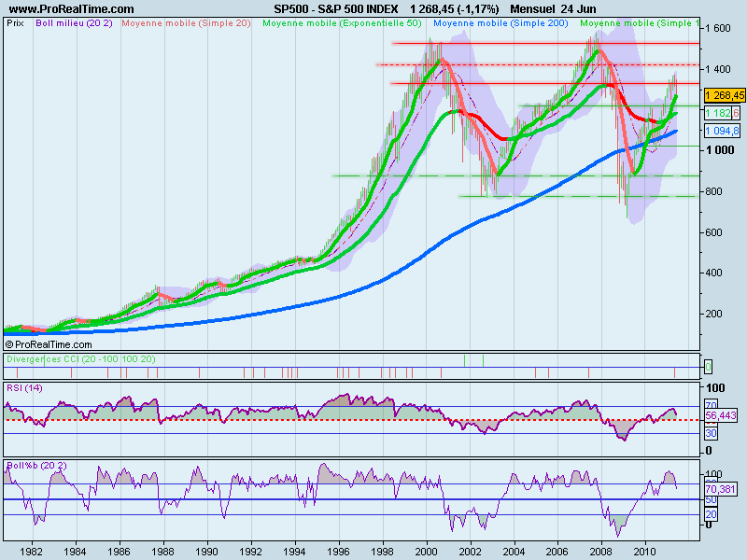747x560 pixels.
Task: Click the 1994 year on time axis
Action: [294, 552]
